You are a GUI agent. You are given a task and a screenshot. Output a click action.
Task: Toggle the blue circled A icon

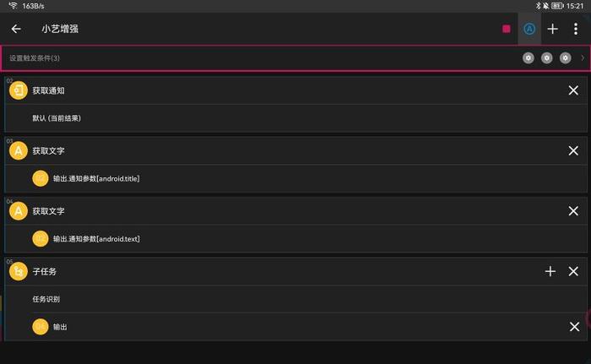(x=529, y=29)
